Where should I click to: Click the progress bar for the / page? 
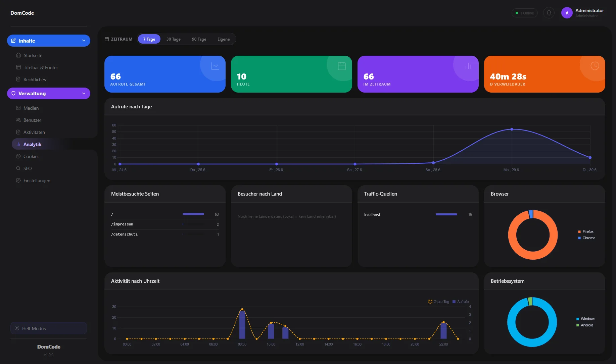[x=193, y=214]
